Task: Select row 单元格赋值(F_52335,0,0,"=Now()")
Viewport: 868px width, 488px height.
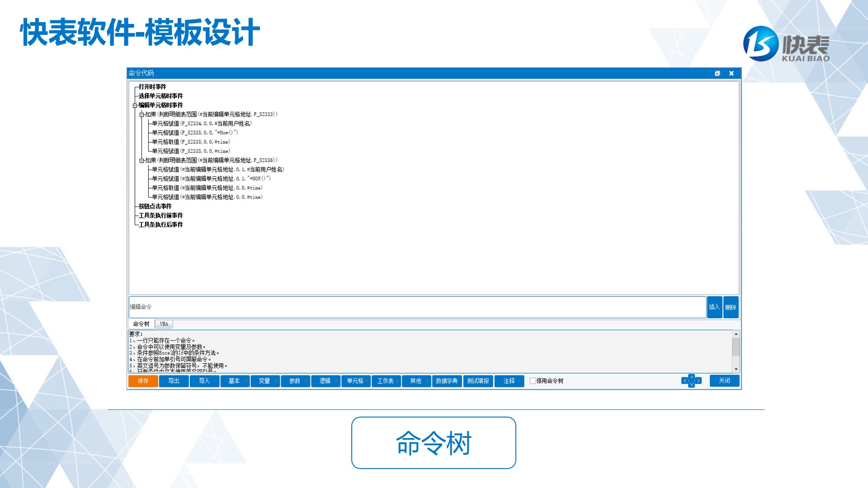Action: pyautogui.click(x=195, y=133)
